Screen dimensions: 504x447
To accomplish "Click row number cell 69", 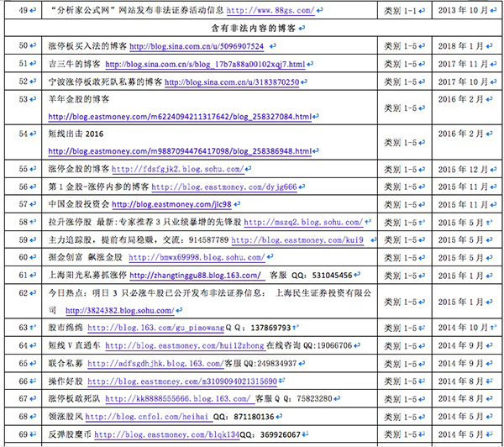I will click(x=24, y=434).
